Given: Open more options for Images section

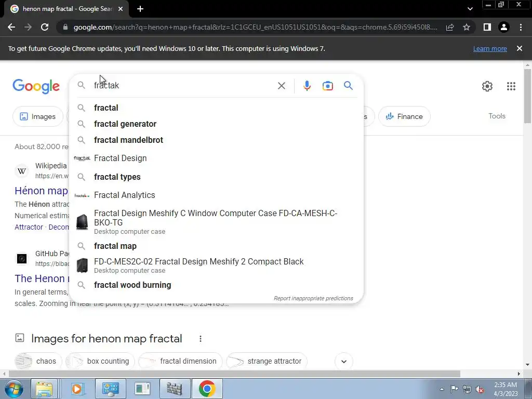Looking at the screenshot, I should coord(201,339).
